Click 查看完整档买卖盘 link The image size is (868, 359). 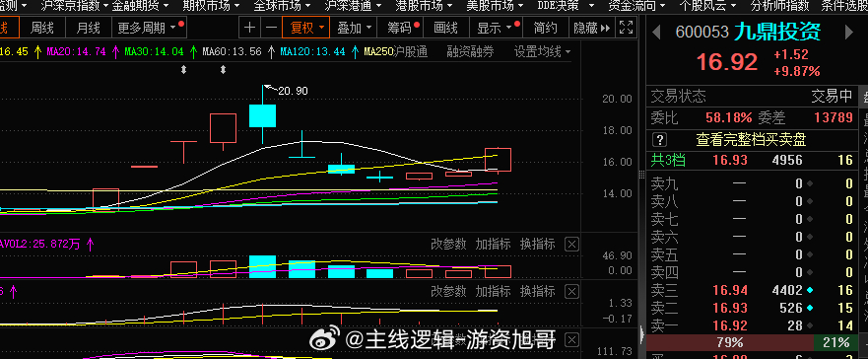coord(751,139)
